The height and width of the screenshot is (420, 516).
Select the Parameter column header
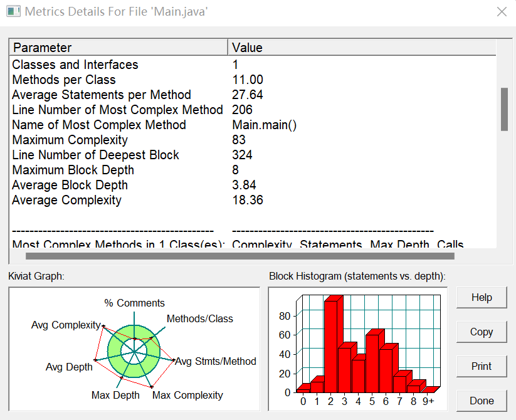(118, 48)
